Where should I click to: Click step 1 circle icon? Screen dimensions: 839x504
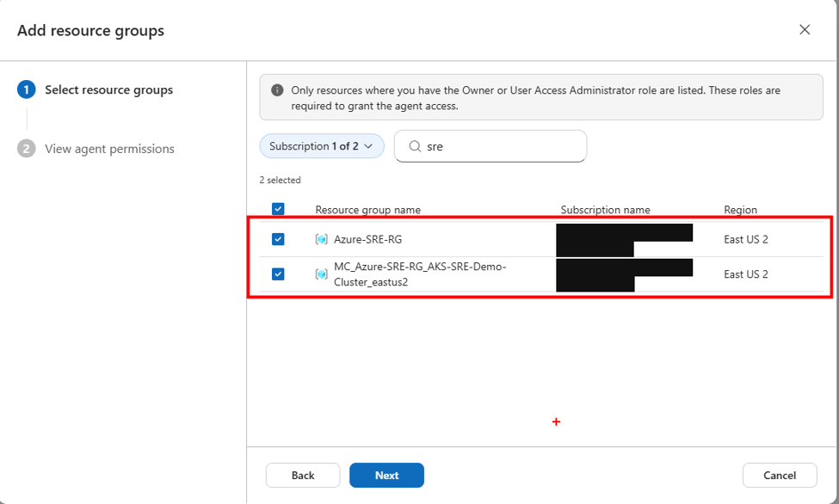(x=26, y=89)
